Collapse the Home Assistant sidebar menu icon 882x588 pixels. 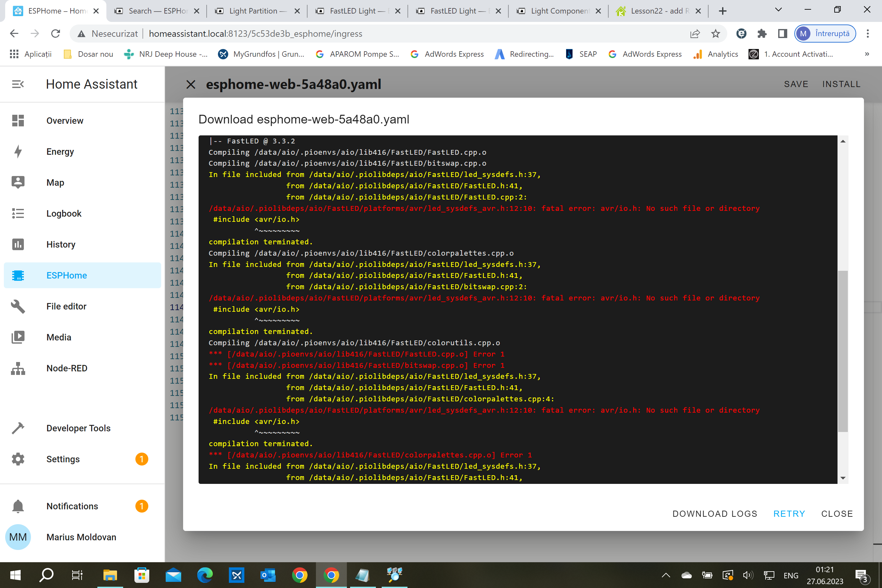[x=18, y=84]
